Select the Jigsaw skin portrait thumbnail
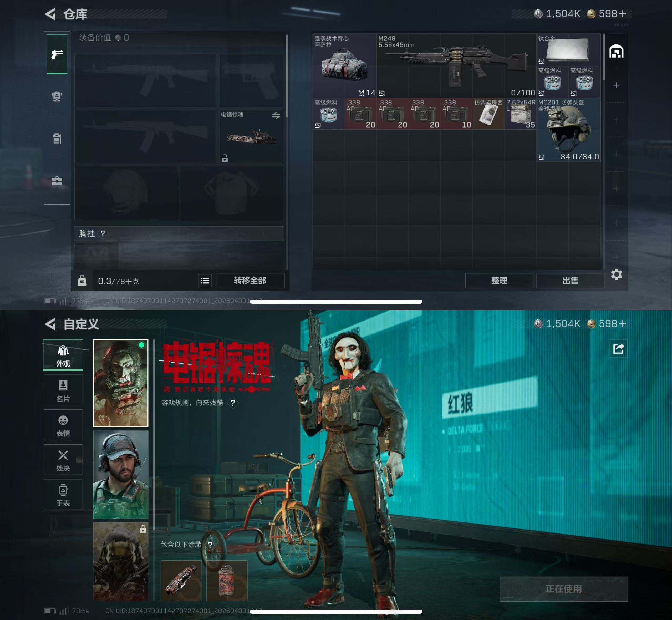Image resolution: width=672 pixels, height=620 pixels. pos(120,383)
